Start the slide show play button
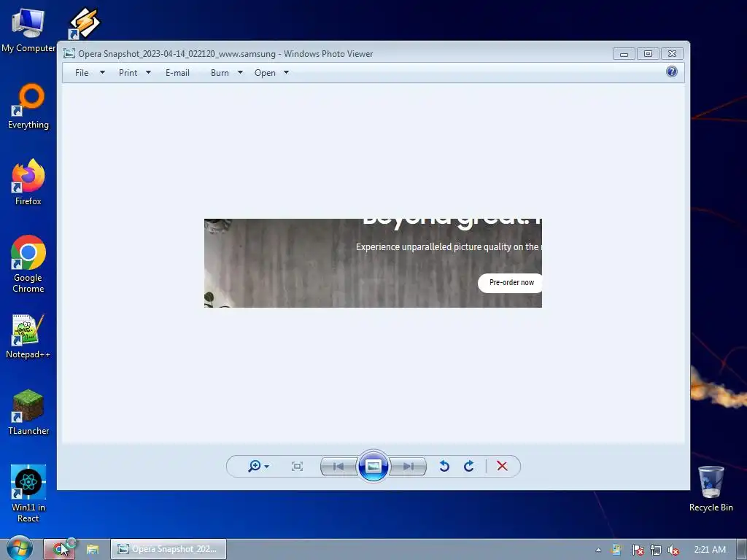This screenshot has height=560, width=747. click(373, 466)
